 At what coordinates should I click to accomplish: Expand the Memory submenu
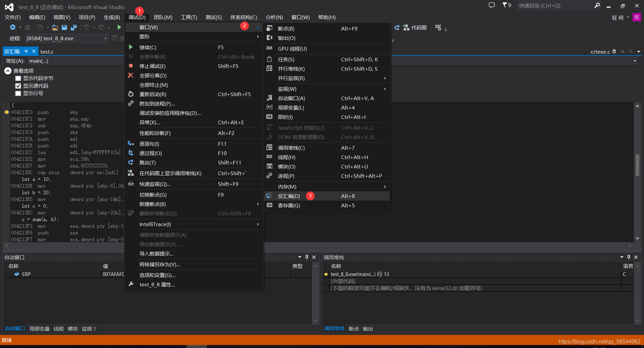[327, 187]
